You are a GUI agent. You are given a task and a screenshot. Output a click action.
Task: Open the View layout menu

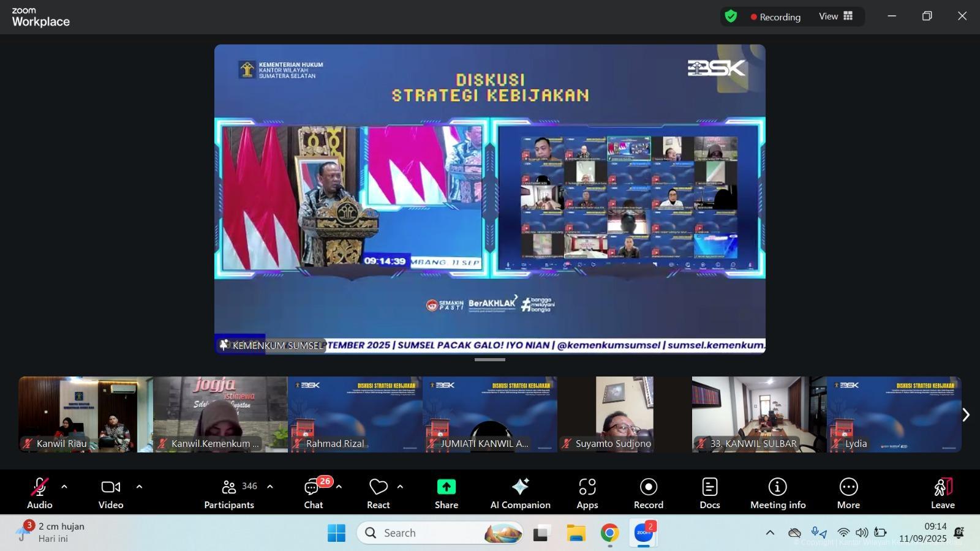point(835,17)
